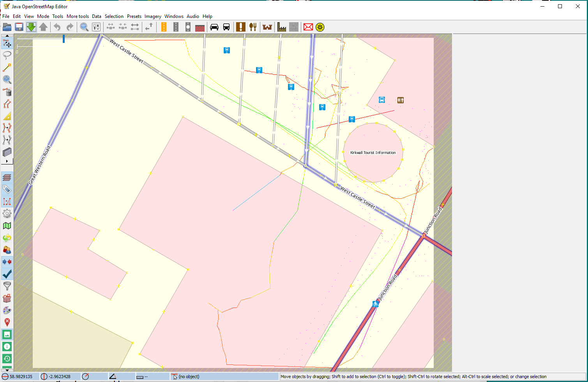The height and width of the screenshot is (382, 588).
Task: Select the Zoom magnifier mode tool
Action: 7,80
